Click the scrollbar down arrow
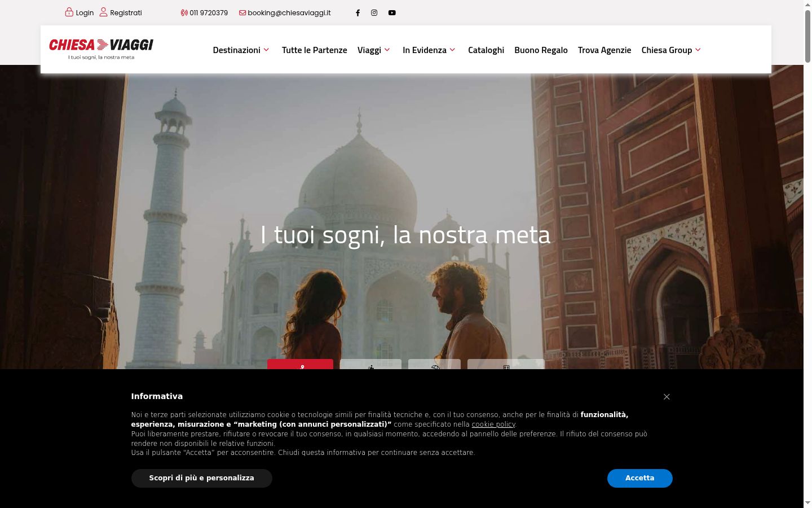Image resolution: width=812 pixels, height=508 pixels. coord(807,503)
